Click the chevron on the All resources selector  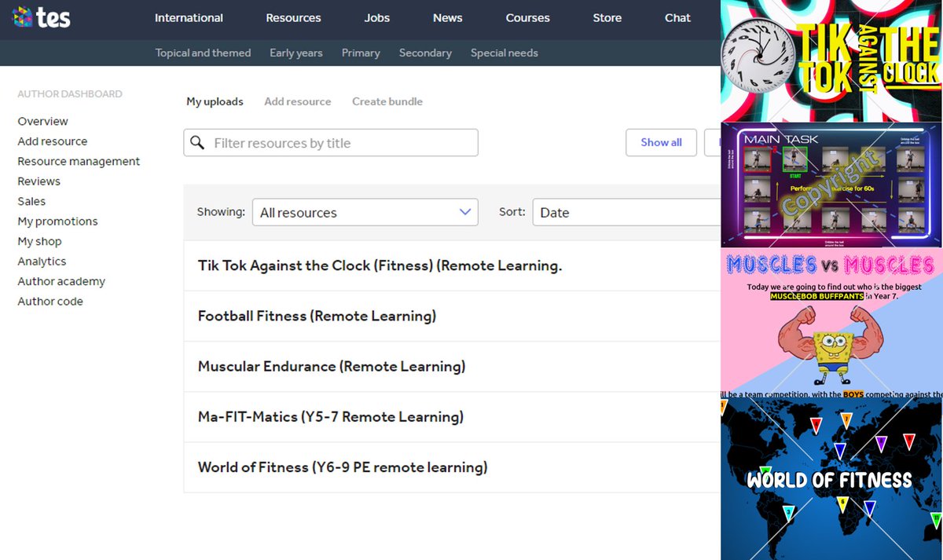pyautogui.click(x=467, y=212)
